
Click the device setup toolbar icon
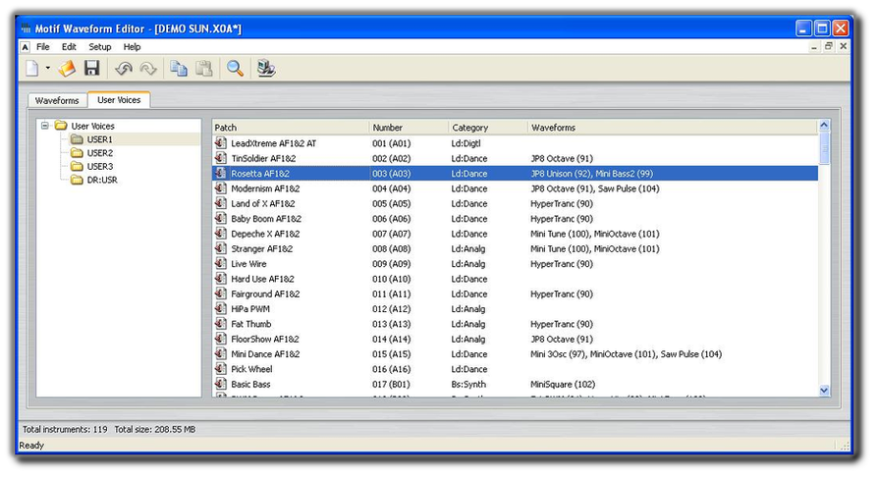tap(266, 68)
